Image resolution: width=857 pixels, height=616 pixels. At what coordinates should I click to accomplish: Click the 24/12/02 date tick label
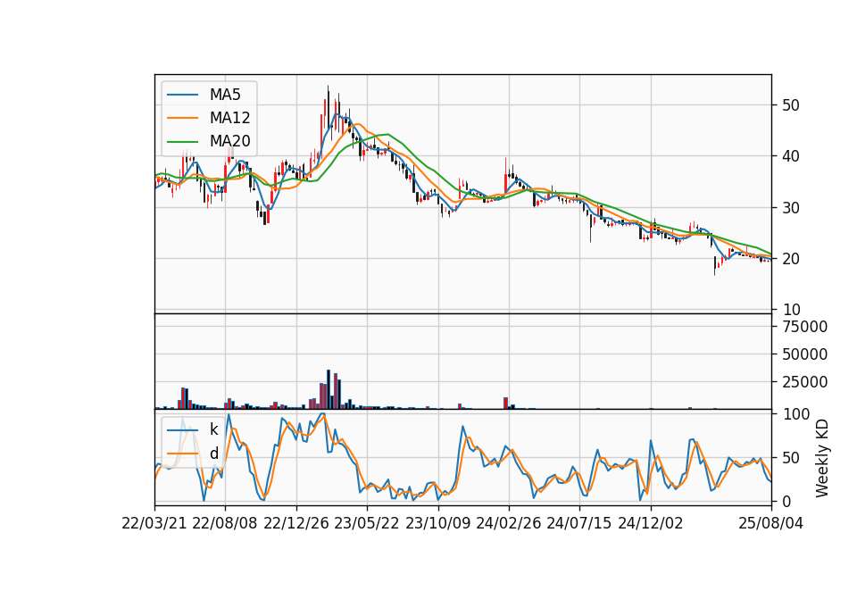651,523
